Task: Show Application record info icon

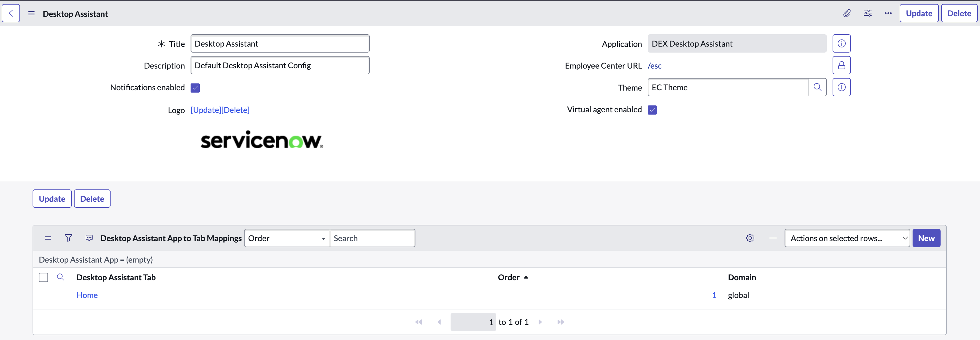Action: pyautogui.click(x=841, y=43)
